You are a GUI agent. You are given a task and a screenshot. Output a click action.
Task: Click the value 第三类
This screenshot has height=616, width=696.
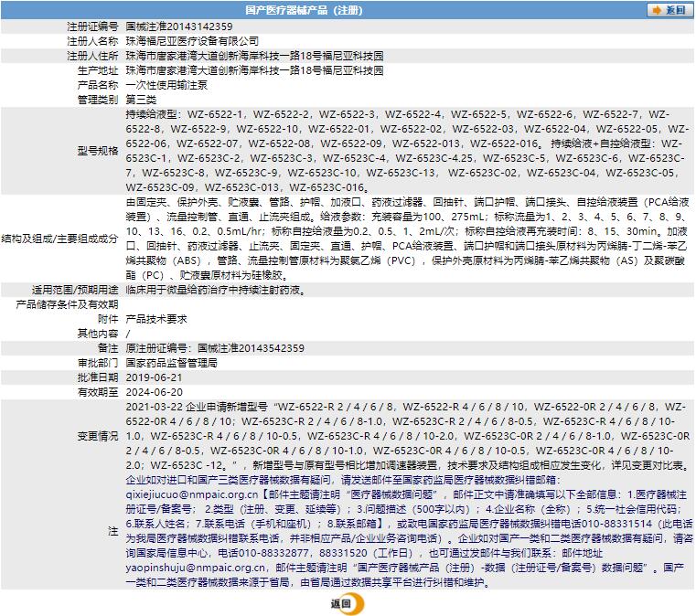[x=141, y=100]
